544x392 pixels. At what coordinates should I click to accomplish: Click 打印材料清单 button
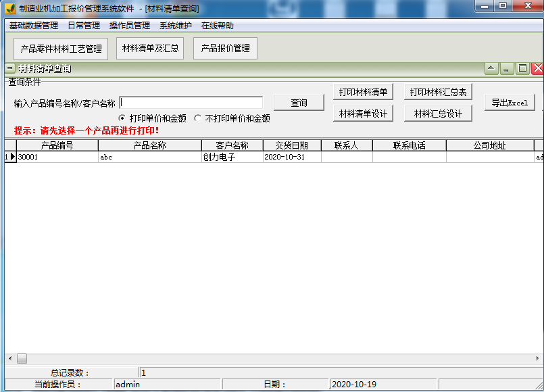363,92
